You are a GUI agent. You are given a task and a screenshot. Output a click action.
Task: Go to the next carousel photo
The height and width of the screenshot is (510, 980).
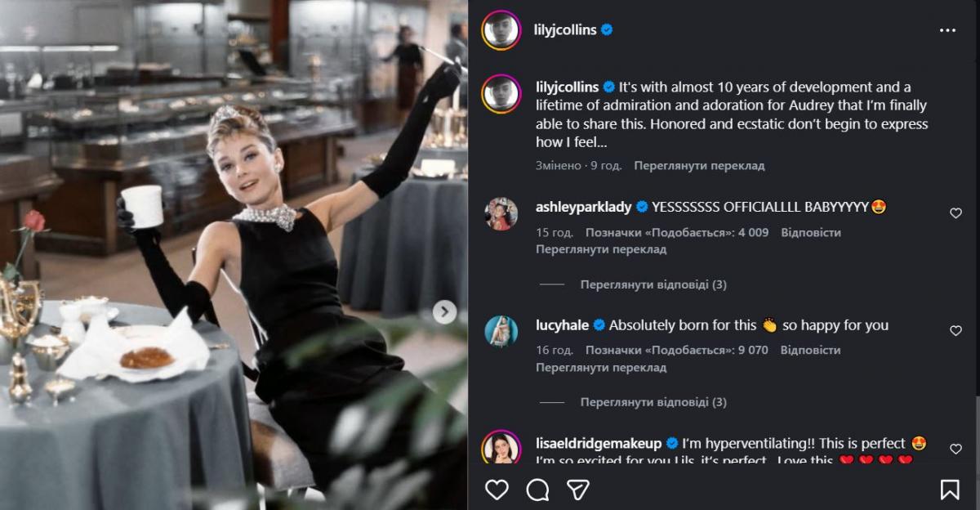pyautogui.click(x=444, y=311)
